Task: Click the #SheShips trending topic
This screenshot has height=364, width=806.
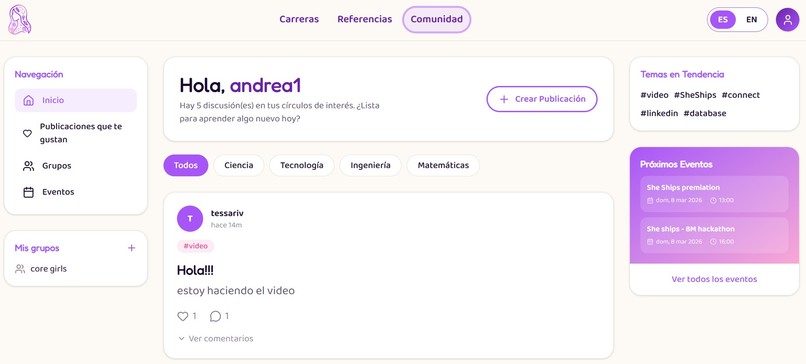Action: click(x=695, y=95)
